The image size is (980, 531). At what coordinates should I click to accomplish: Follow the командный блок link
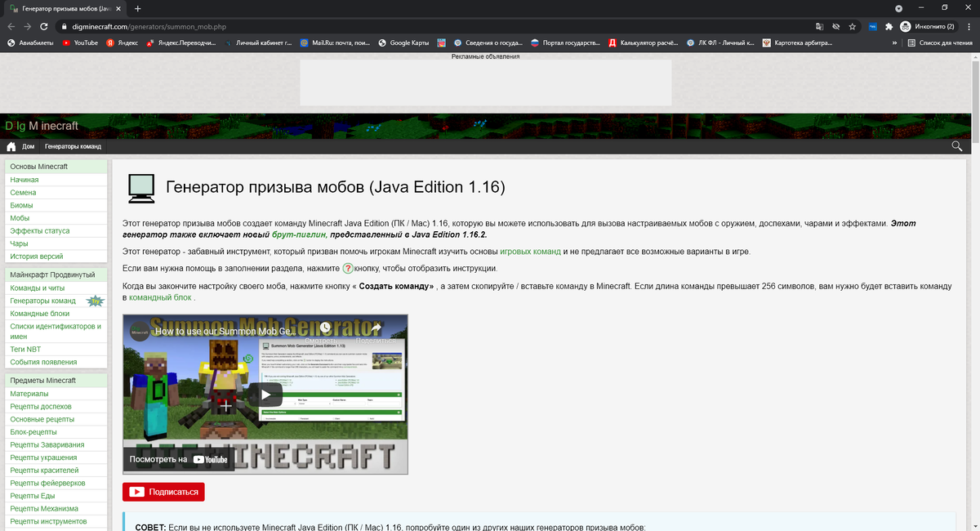[x=160, y=298]
